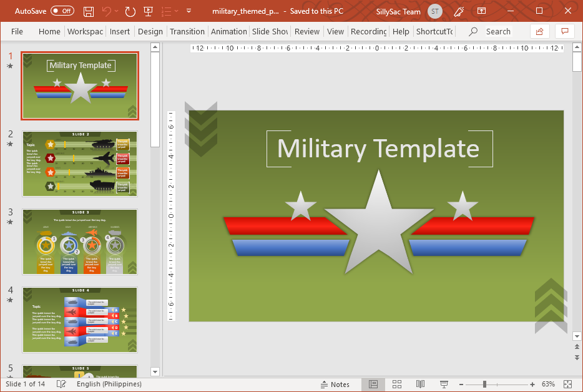Click the zoom slider handle
Image resolution: width=583 pixels, height=392 pixels.
click(x=484, y=384)
